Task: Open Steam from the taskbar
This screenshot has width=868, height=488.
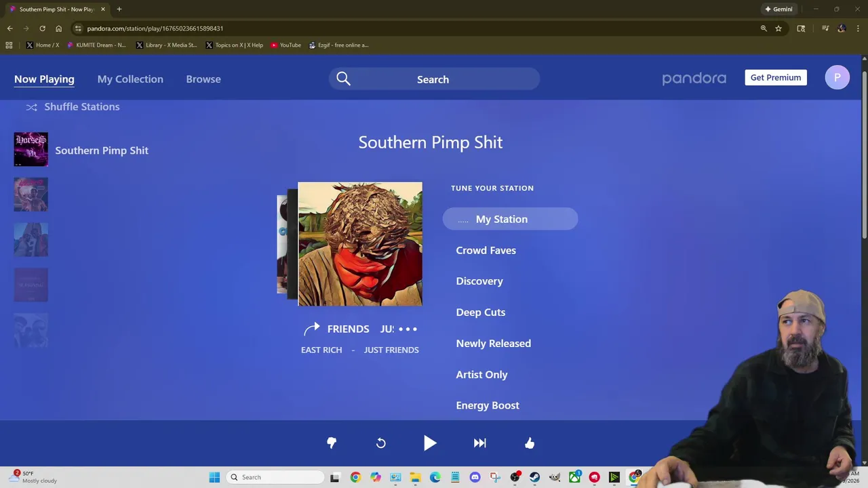Action: [x=534, y=477]
